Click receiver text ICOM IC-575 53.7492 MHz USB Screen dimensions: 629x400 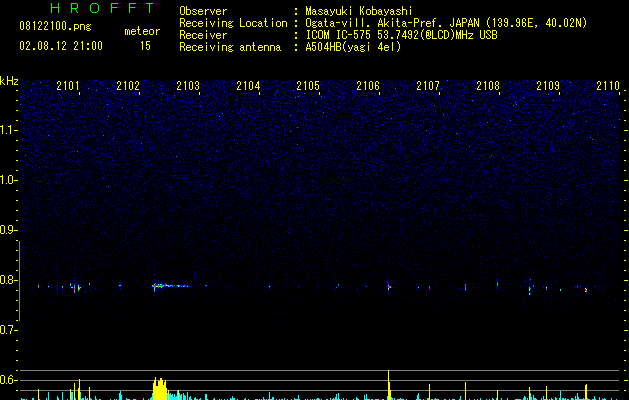pyautogui.click(x=402, y=35)
